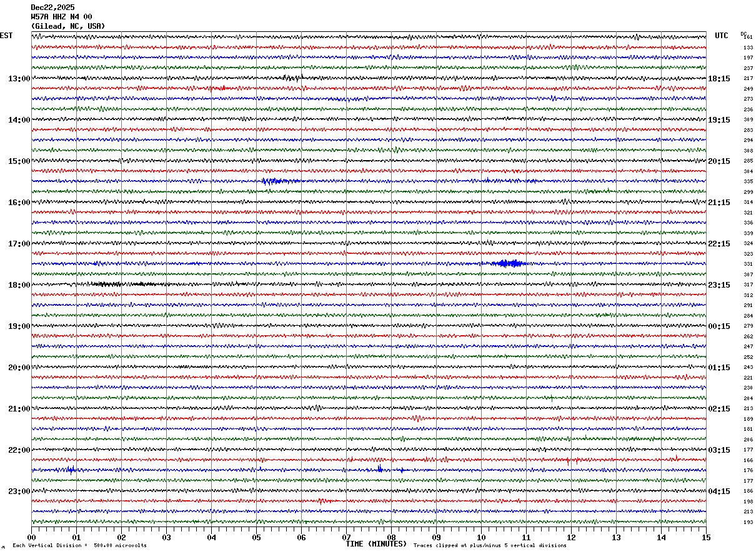
Task: Click the station name W57A HHZ N4 00
Action: coord(61,17)
